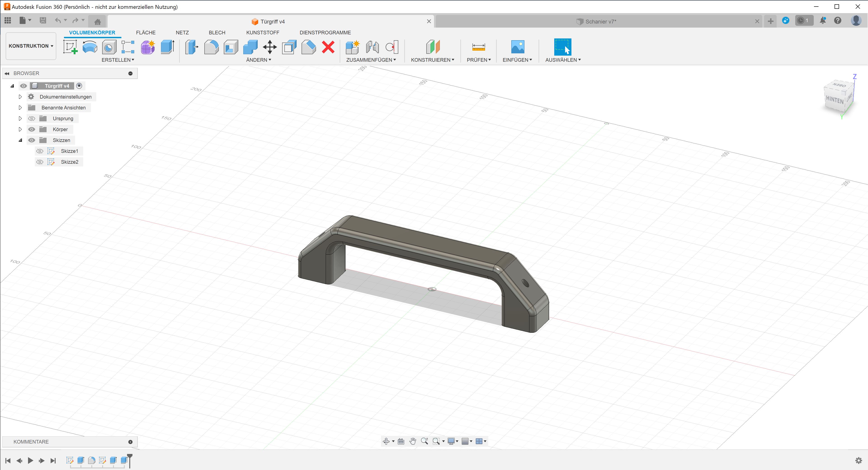This screenshot has width=868, height=470.
Task: Switch to the FLÄCHE tab
Action: [146, 32]
